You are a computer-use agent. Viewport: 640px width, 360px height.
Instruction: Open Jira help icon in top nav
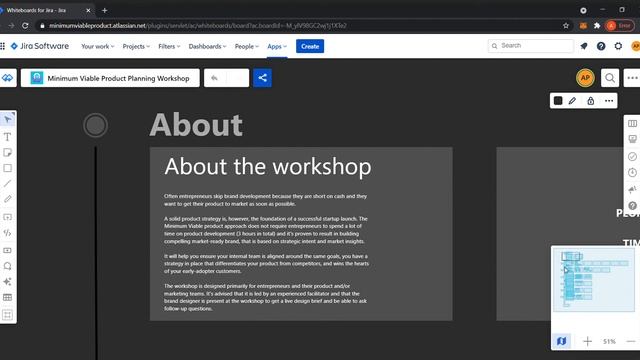point(601,46)
